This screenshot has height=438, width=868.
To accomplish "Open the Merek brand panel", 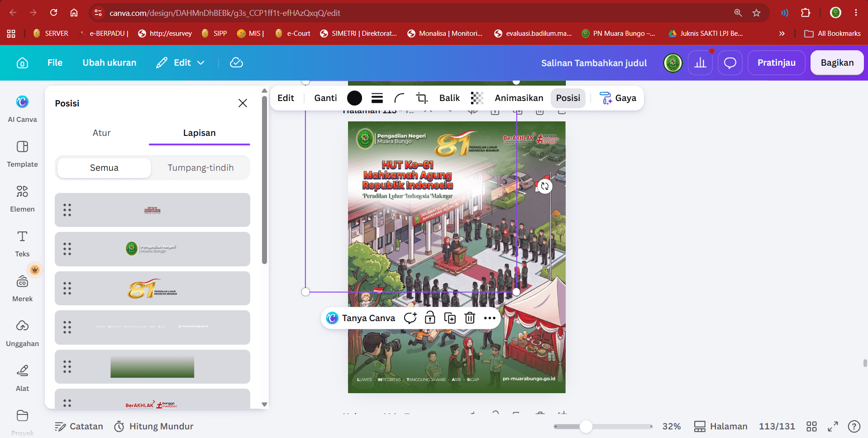I will tap(22, 289).
